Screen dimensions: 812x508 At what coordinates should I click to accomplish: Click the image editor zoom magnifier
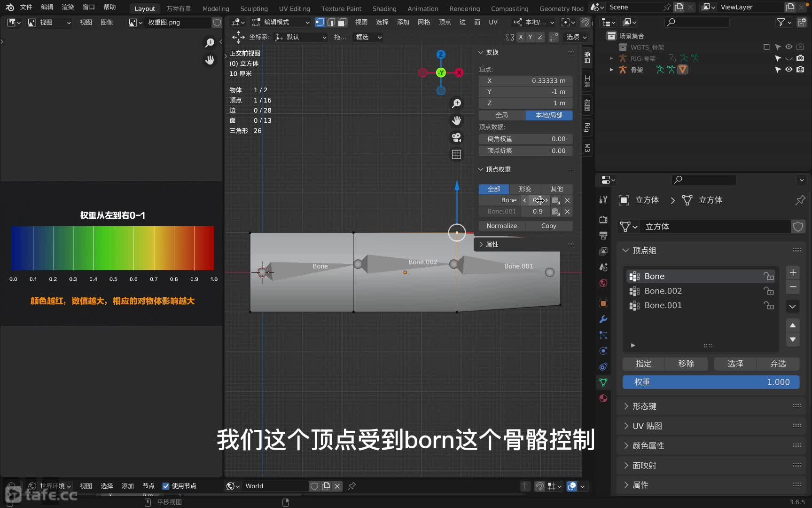pyautogui.click(x=210, y=43)
